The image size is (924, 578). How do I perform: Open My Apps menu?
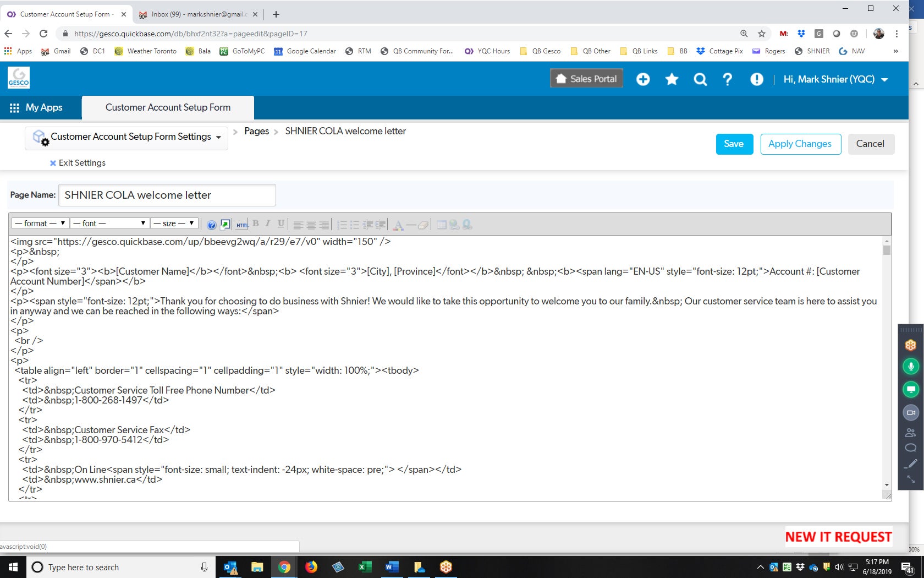point(36,107)
